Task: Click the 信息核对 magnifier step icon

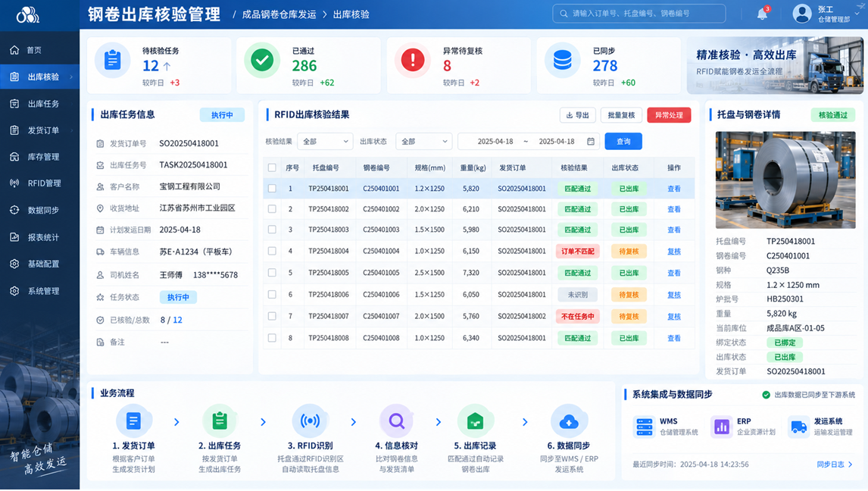Action: pos(396,421)
